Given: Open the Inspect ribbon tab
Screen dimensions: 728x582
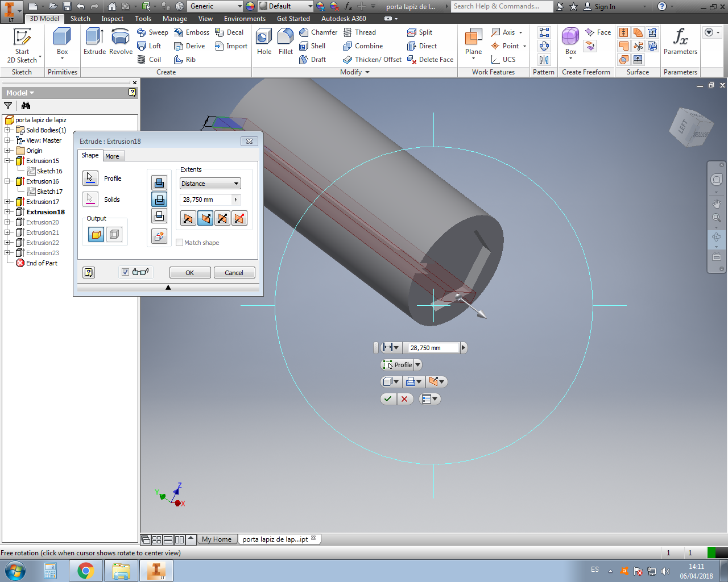Looking at the screenshot, I should click(112, 19).
